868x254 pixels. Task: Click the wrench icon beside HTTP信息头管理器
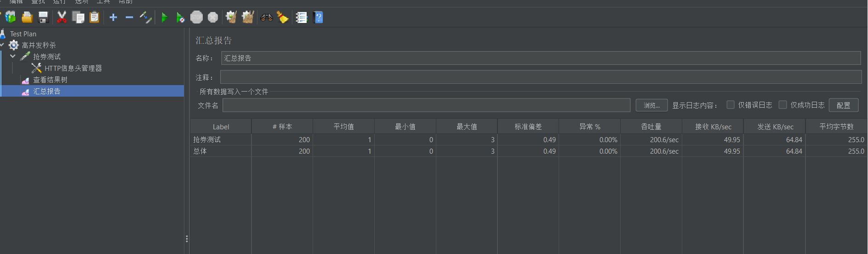point(36,68)
